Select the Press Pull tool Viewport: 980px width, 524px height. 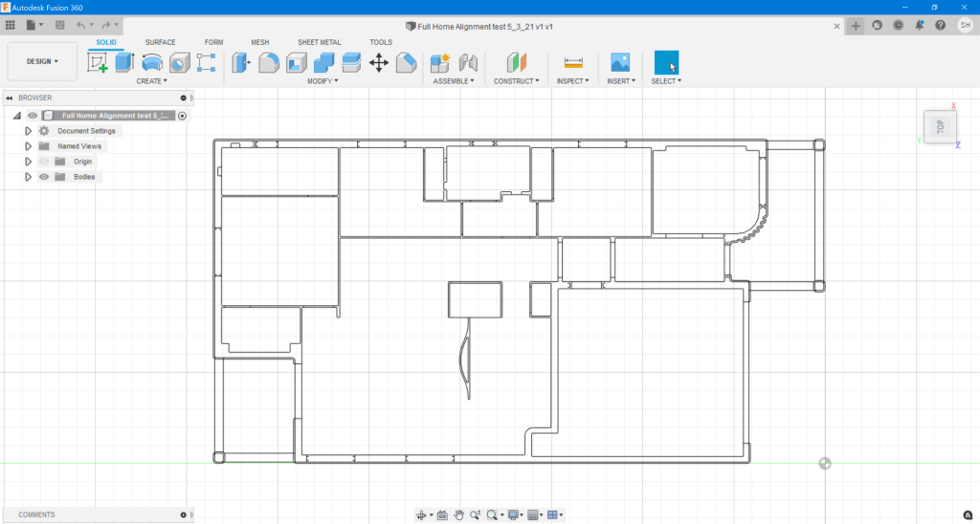tap(241, 62)
